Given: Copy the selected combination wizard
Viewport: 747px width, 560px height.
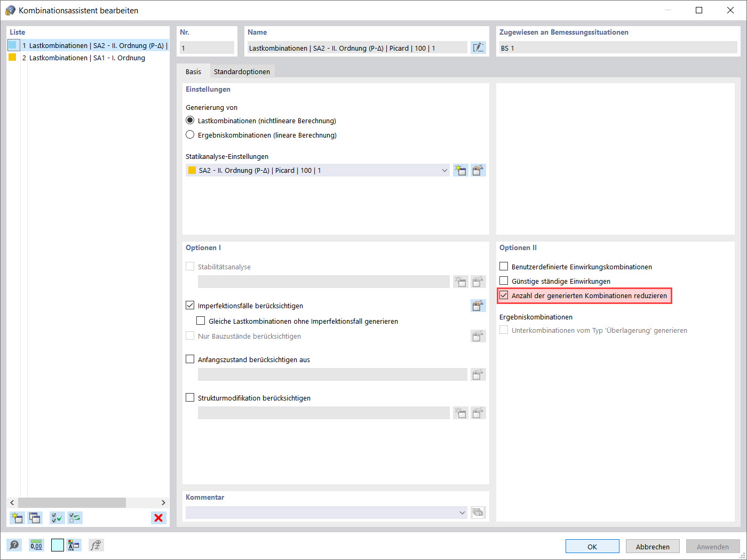Looking at the screenshot, I should pos(35,518).
